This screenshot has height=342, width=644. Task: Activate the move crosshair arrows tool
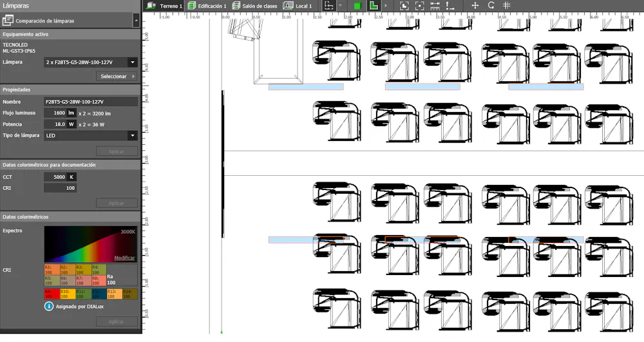(x=475, y=6)
